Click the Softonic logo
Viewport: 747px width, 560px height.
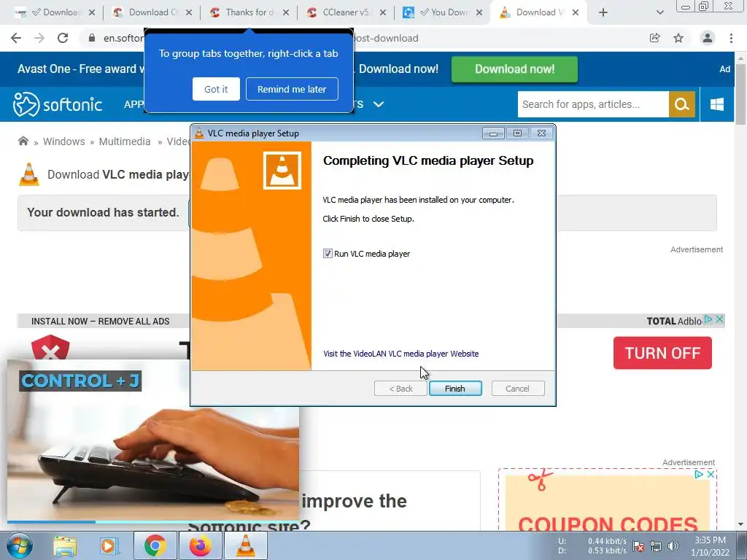tap(57, 104)
